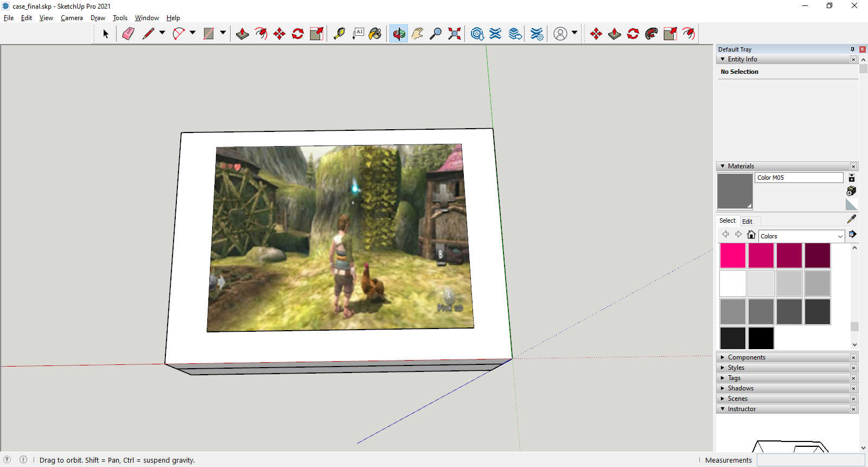Select the Text label tool
The width and height of the screenshot is (868, 467).
(358, 34)
